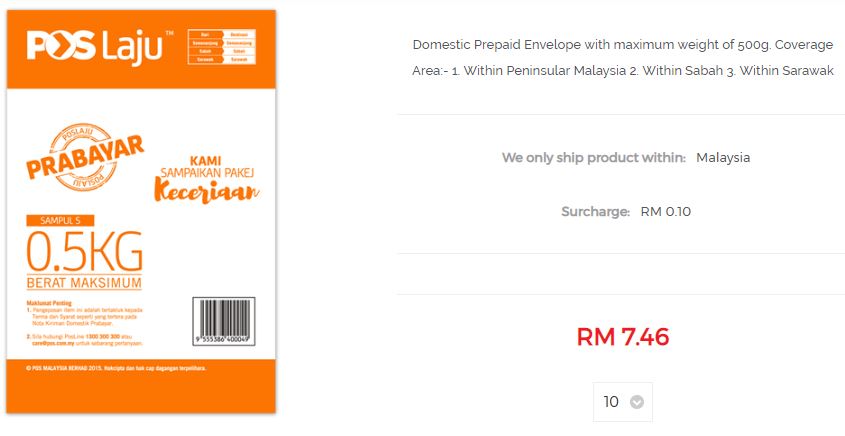Image resolution: width=845 pixels, height=436 pixels.
Task: Click the 0.5KG weight text on envelope
Action: click(x=85, y=252)
